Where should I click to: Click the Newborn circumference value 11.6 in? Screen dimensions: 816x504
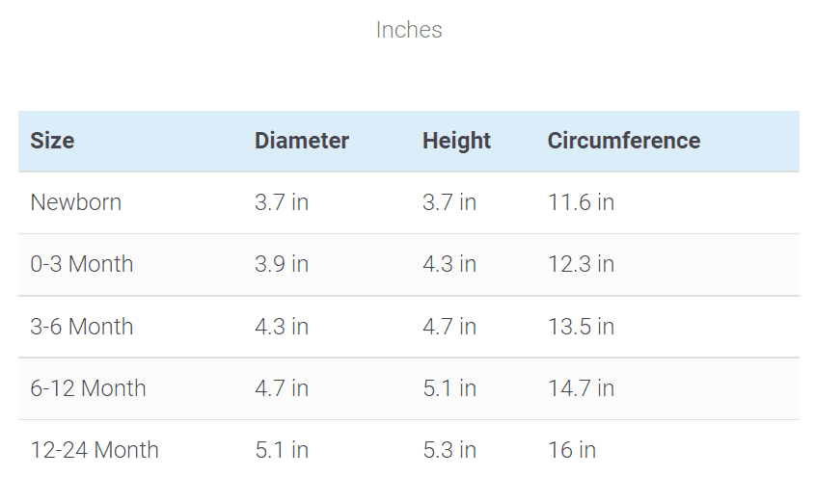point(581,202)
